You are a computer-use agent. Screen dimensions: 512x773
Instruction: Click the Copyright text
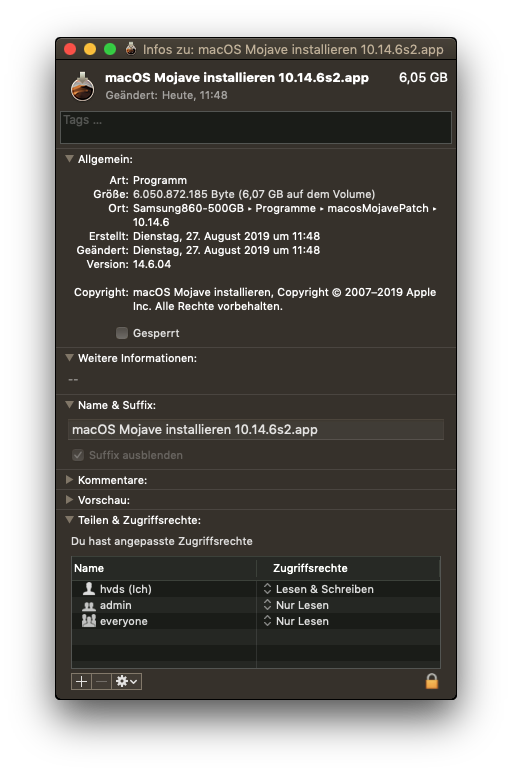pos(284,299)
